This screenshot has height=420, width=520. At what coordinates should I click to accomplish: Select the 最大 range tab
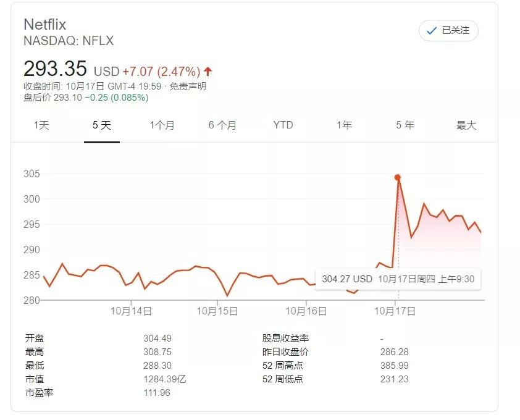pos(466,125)
